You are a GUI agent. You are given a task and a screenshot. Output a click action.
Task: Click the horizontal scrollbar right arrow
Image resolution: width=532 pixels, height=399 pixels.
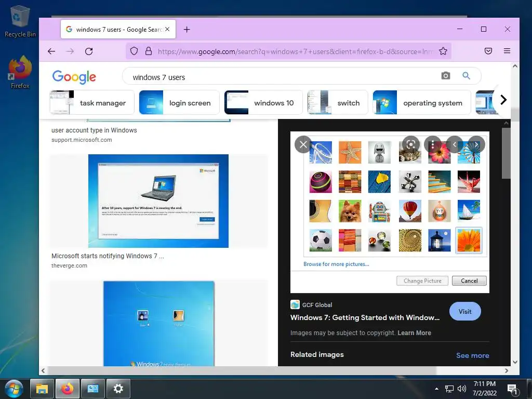(x=506, y=370)
